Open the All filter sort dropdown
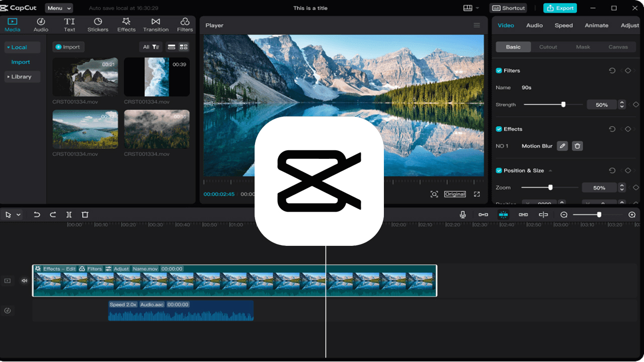644x362 pixels. click(x=151, y=47)
